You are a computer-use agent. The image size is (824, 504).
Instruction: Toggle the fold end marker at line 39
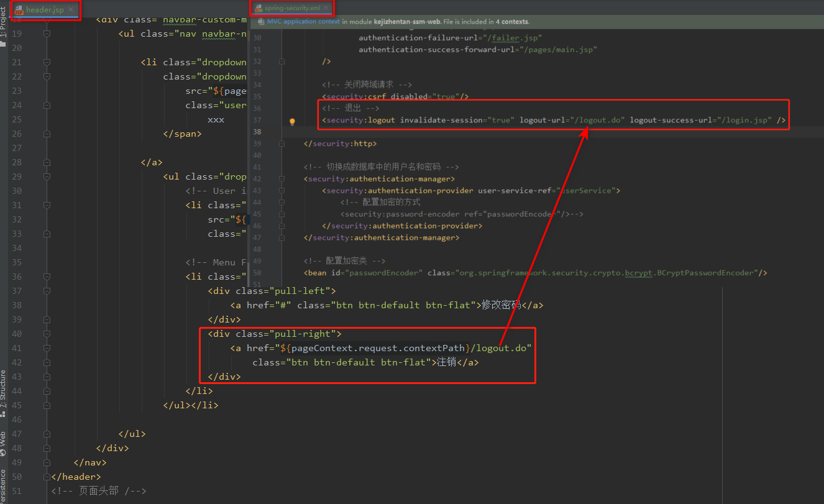47,319
